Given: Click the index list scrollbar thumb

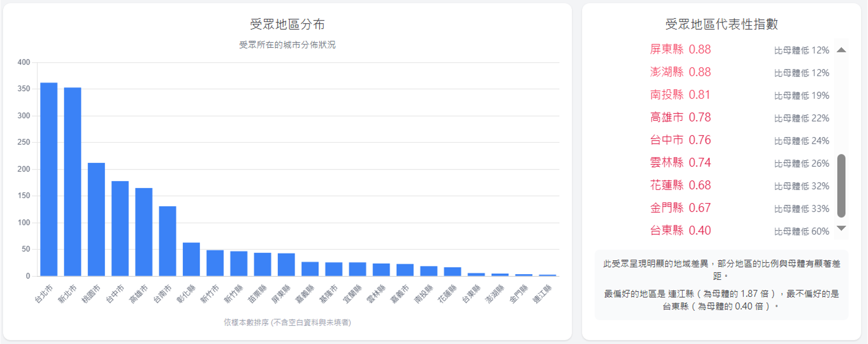Looking at the screenshot, I should 841,185.
